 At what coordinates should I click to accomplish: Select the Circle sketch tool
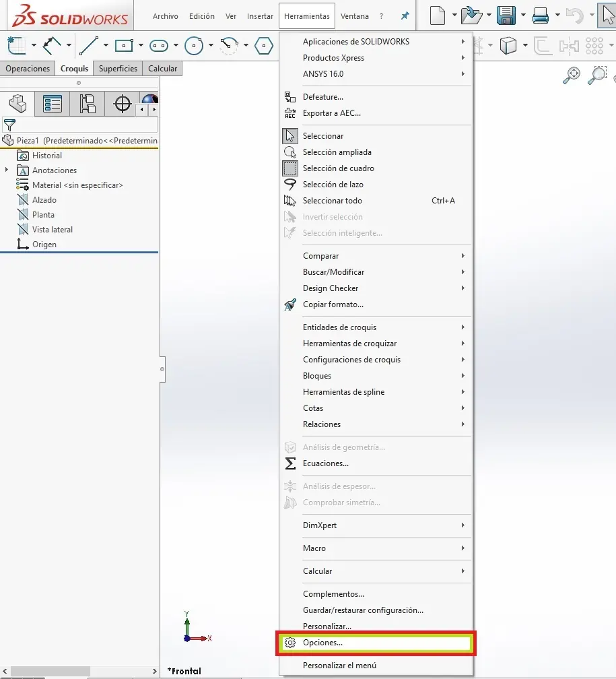tap(194, 46)
